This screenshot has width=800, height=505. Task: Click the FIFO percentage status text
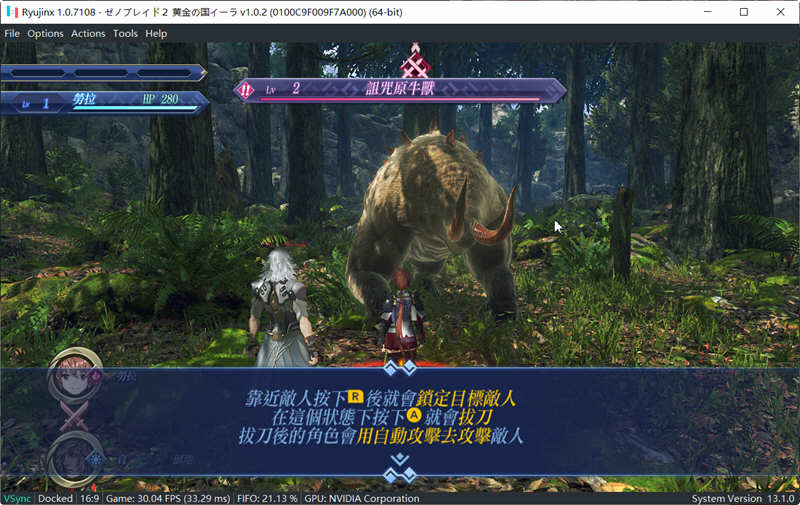point(267,498)
